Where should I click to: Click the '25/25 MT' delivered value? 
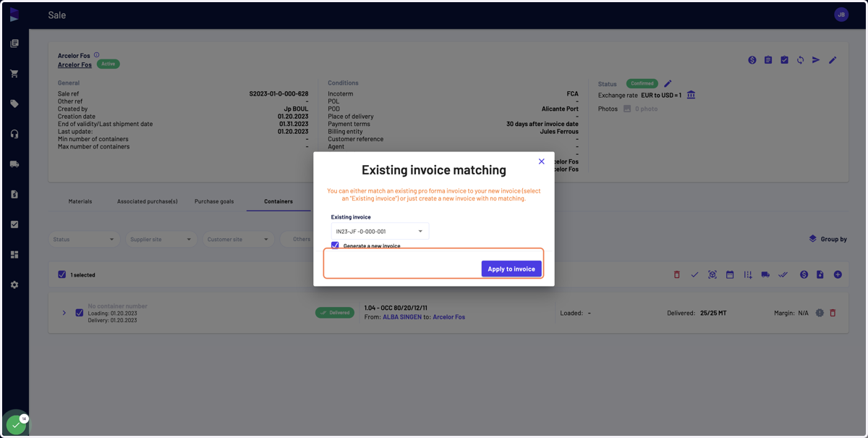click(x=713, y=313)
